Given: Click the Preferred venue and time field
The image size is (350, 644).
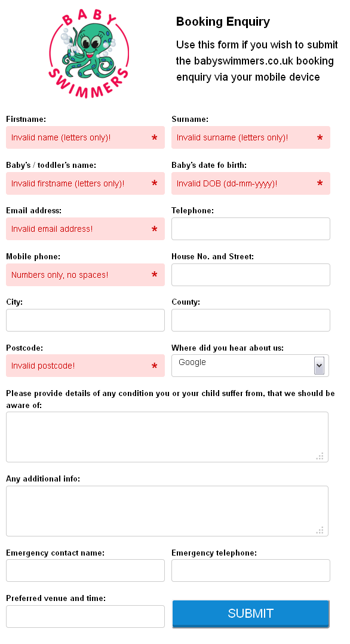Looking at the screenshot, I should pos(85,617).
